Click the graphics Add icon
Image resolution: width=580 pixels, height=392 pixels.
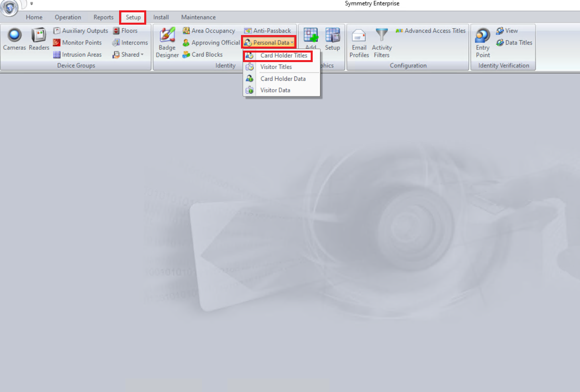[x=311, y=39]
